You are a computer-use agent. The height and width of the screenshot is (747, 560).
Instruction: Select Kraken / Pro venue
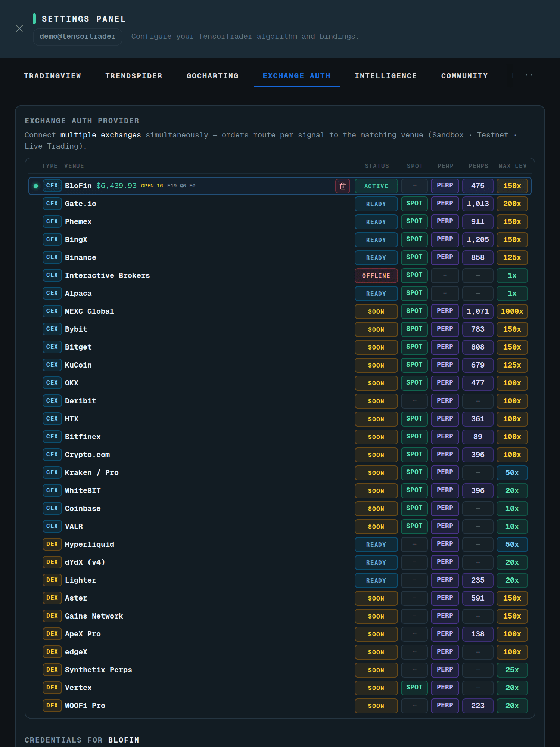pyautogui.click(x=280, y=473)
